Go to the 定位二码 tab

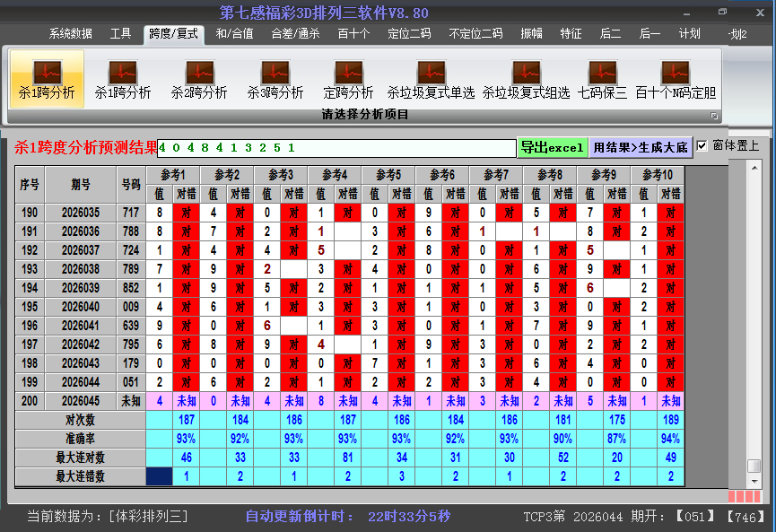[409, 34]
